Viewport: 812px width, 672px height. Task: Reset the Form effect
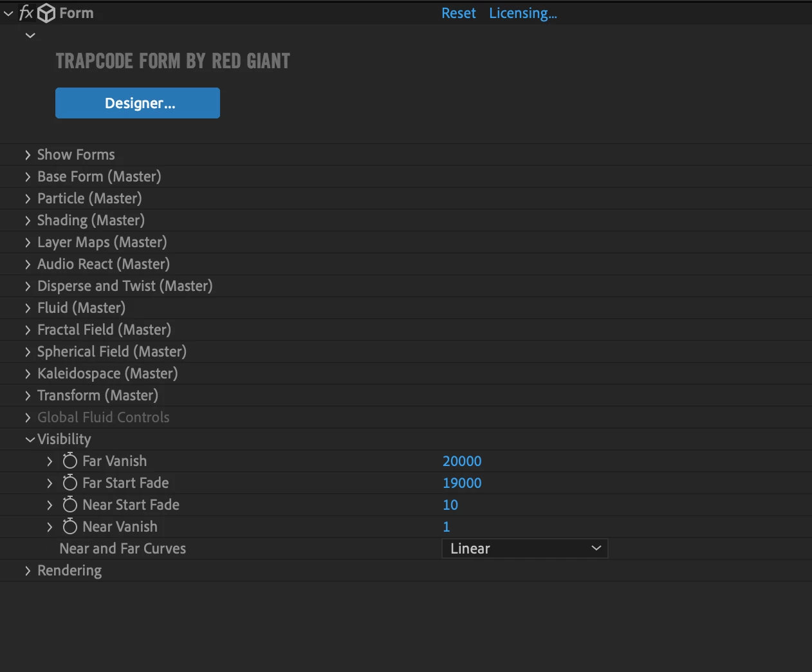pyautogui.click(x=459, y=14)
